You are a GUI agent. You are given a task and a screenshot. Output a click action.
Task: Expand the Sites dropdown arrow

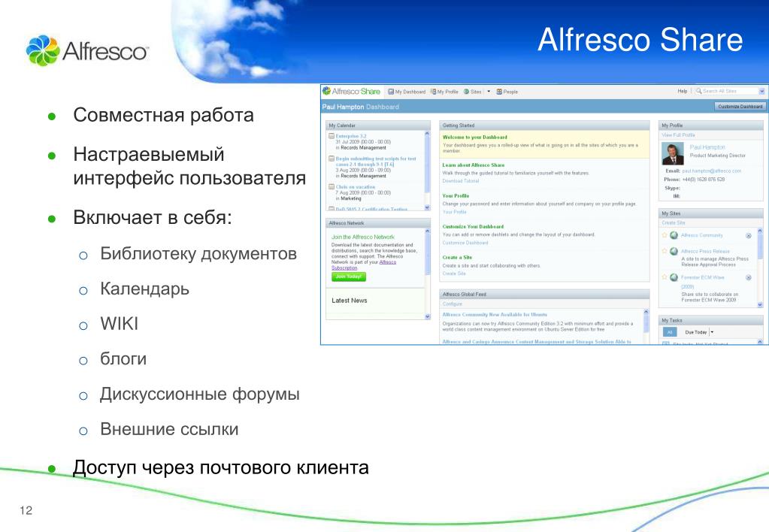(489, 92)
